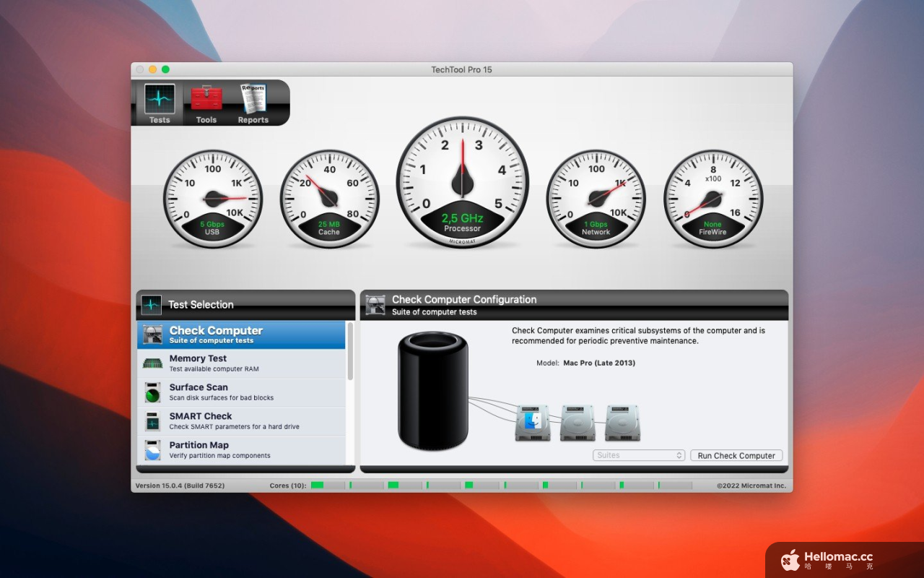
Task: Click the test list scrollbar
Action: [350, 352]
